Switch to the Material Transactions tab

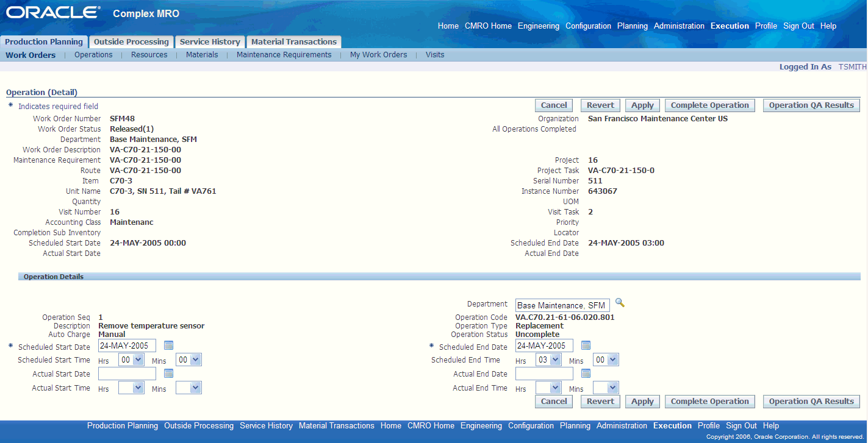[x=294, y=42]
